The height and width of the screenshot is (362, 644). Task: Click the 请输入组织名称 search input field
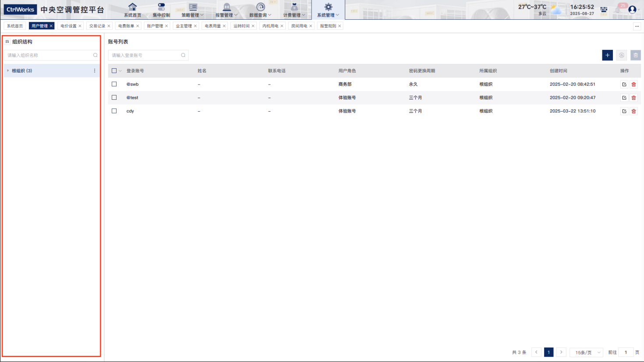tap(48, 55)
